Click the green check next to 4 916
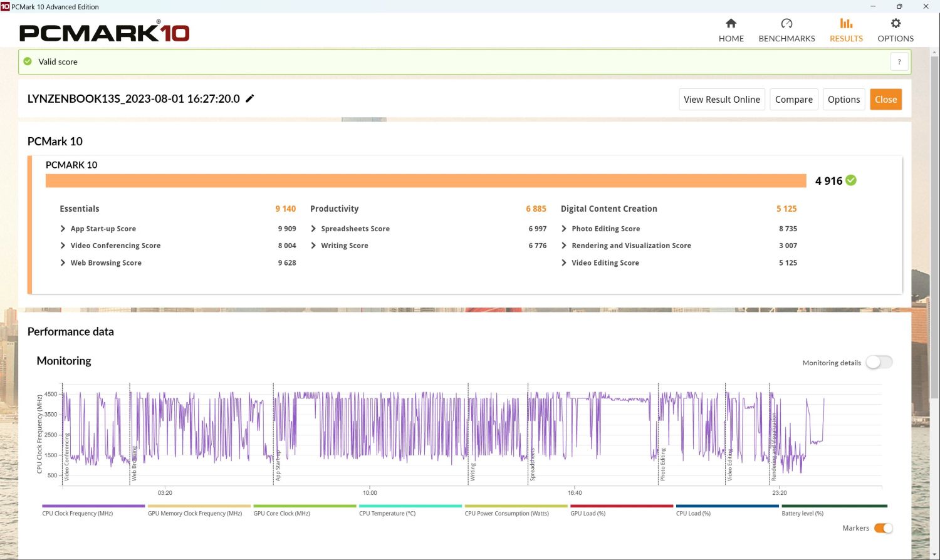This screenshot has height=560, width=940. 851,180
